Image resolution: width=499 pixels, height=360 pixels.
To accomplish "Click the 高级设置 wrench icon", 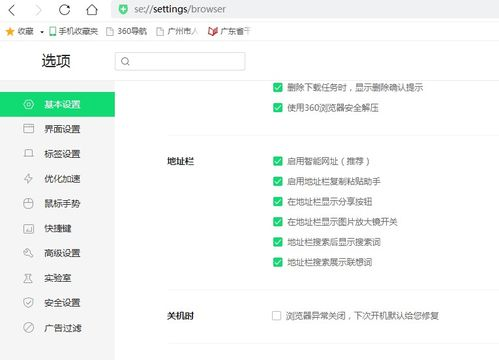I will pos(28,253).
